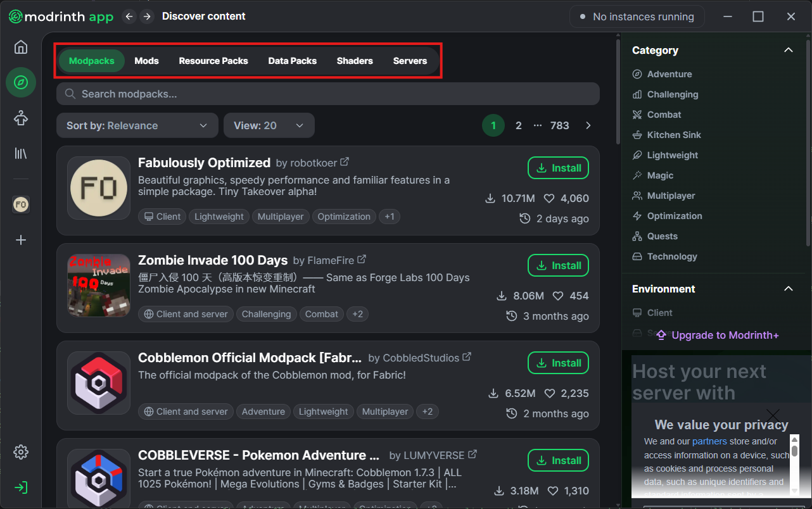Collapse the Category section

(x=789, y=50)
